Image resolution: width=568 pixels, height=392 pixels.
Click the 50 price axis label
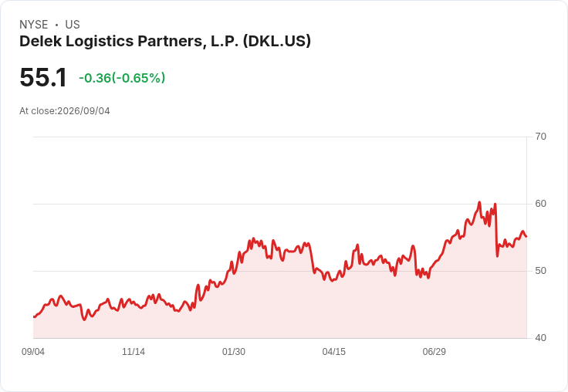coord(540,271)
